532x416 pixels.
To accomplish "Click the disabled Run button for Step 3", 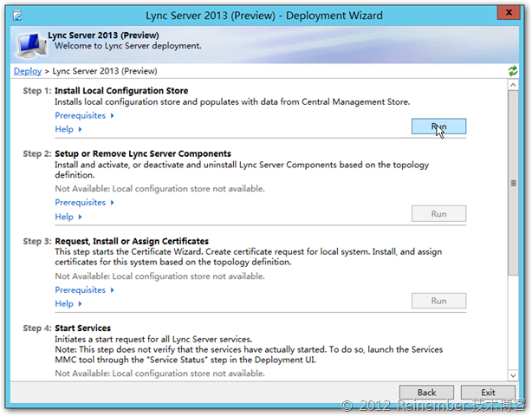I will tap(438, 301).
